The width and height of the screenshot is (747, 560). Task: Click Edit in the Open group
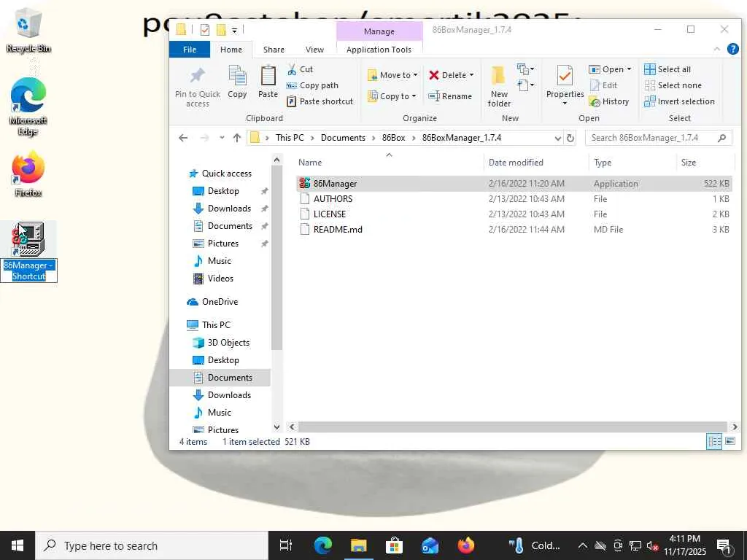603,85
